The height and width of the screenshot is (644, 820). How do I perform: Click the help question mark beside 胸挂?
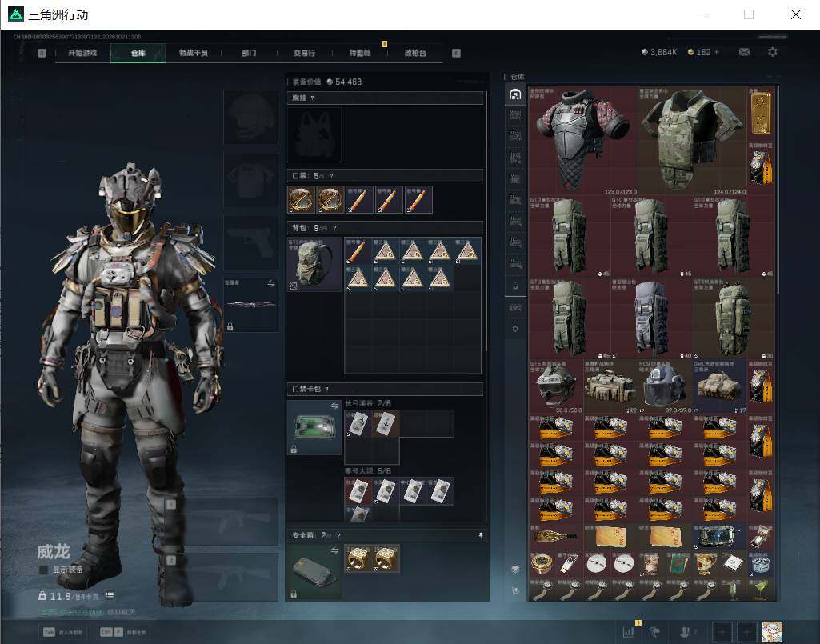click(x=312, y=98)
